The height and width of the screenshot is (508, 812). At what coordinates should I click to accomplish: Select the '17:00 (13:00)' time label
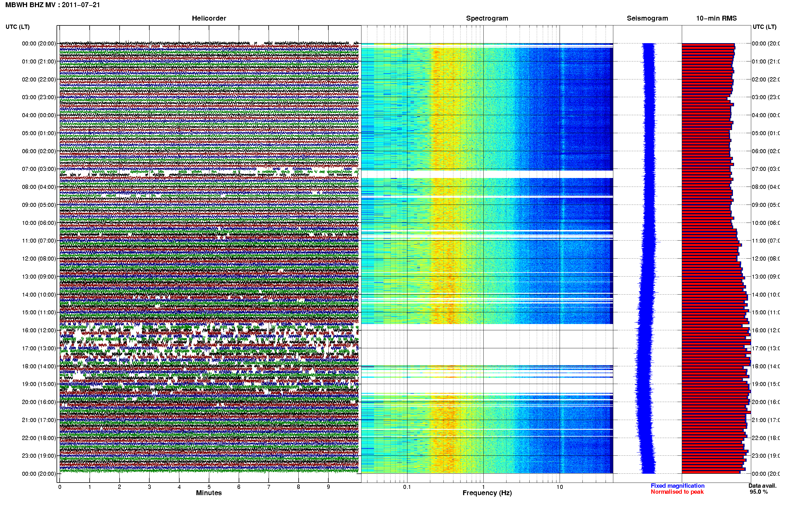point(39,348)
